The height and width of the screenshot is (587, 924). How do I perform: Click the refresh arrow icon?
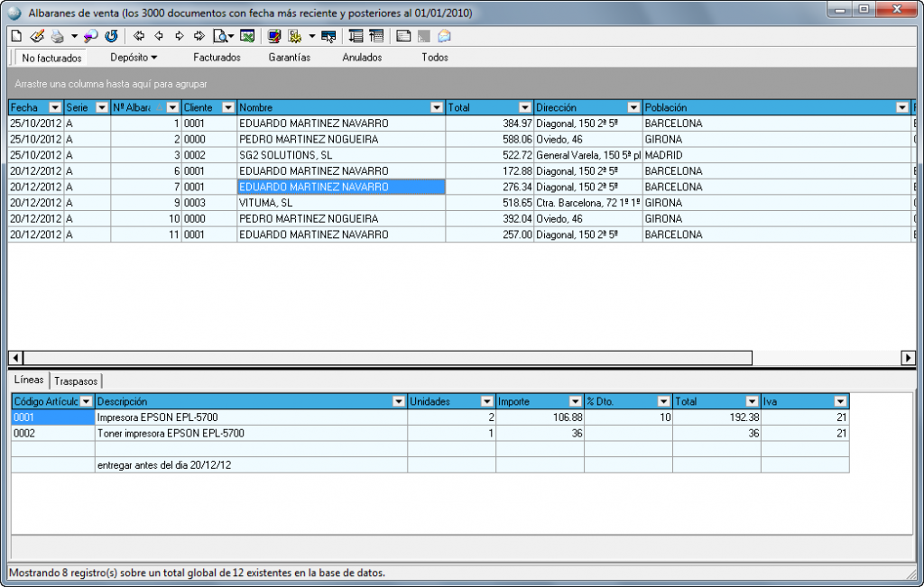tap(112, 36)
